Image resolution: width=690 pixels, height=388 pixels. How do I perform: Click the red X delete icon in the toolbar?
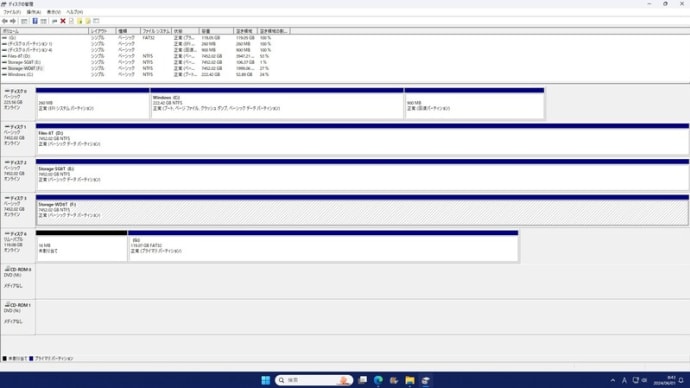[63, 21]
